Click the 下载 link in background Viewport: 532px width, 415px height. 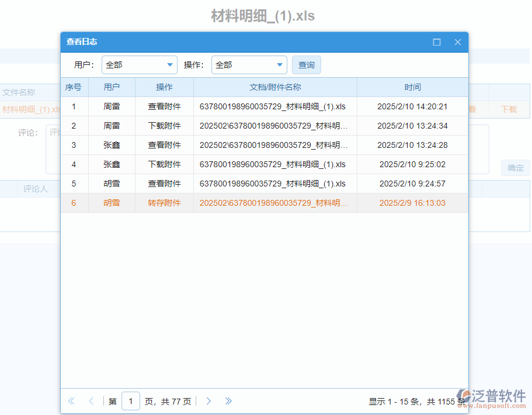pyautogui.click(x=509, y=109)
